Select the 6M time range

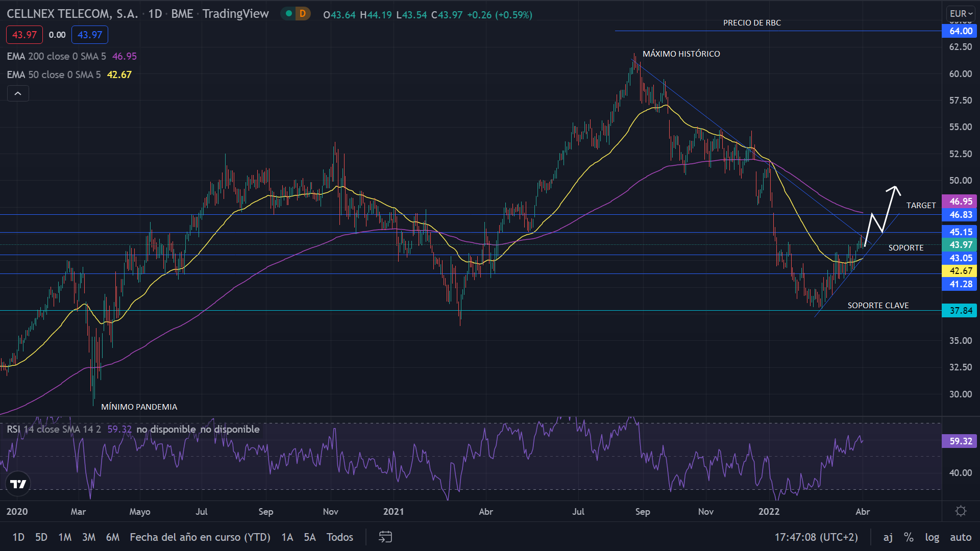pos(112,537)
